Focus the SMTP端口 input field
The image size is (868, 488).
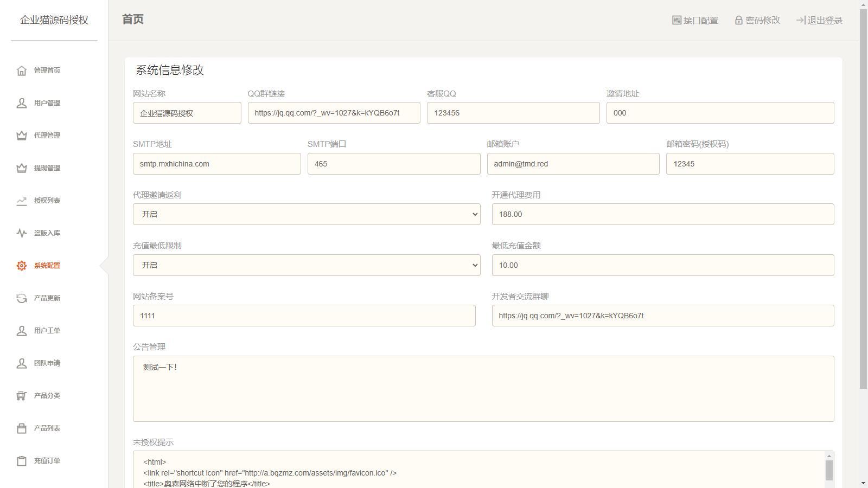(x=394, y=164)
